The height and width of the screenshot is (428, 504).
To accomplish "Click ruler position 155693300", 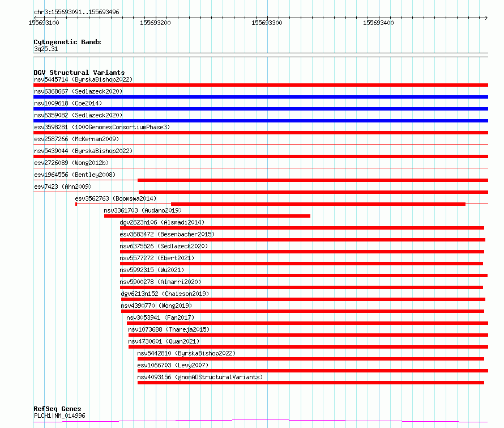I will pos(267,23).
